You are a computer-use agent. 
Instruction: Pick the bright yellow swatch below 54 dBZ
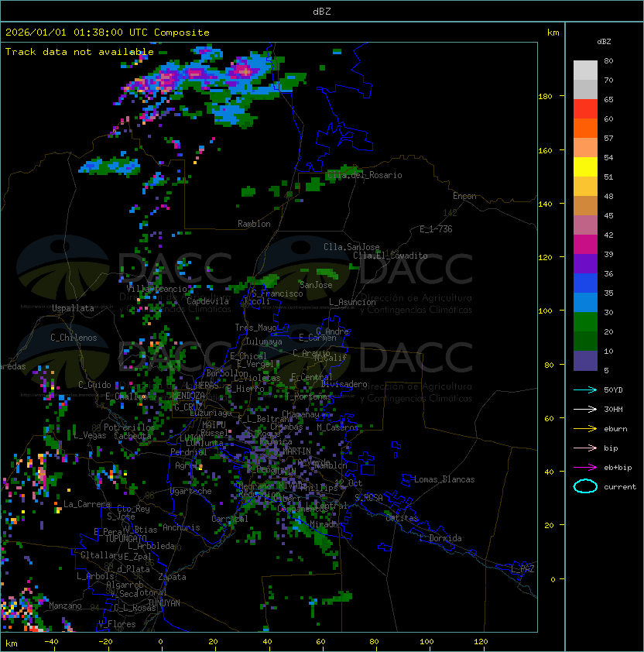585,167
